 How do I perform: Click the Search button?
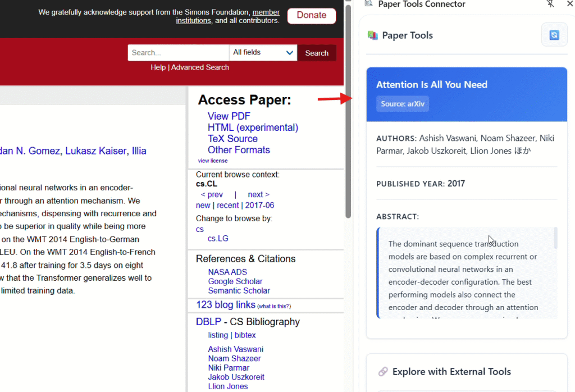click(317, 53)
